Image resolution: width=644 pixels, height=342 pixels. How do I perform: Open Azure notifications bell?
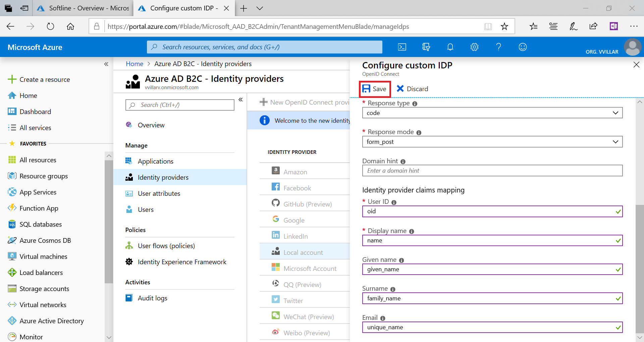click(450, 47)
